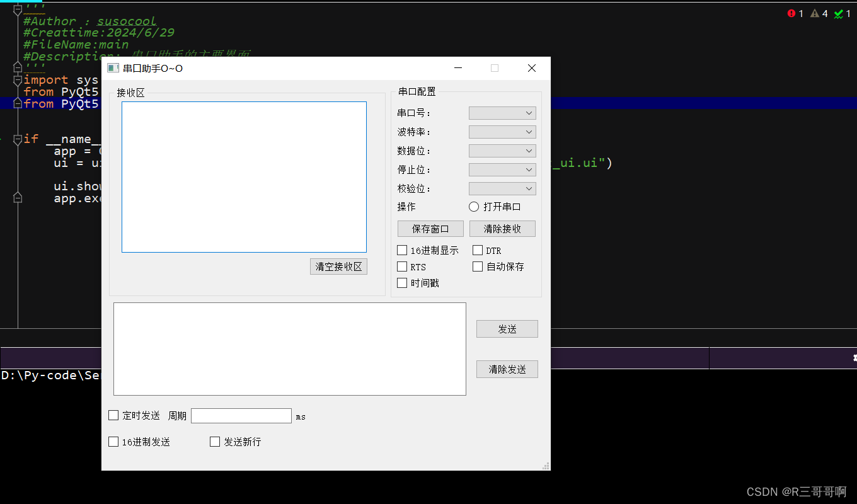Viewport: 857px width, 504px height.
Task: Toggle the DTR checkbox
Action: pyautogui.click(x=478, y=250)
